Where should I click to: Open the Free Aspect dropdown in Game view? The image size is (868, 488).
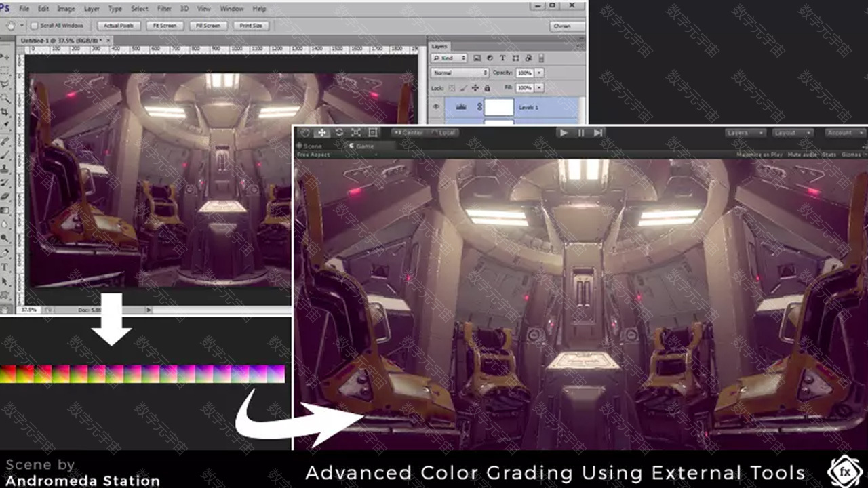[338, 155]
